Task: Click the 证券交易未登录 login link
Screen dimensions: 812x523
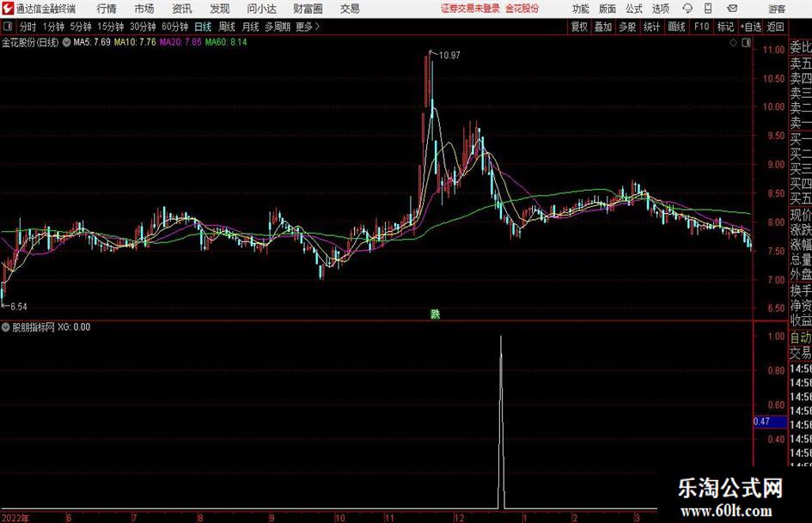Action: 470,9
